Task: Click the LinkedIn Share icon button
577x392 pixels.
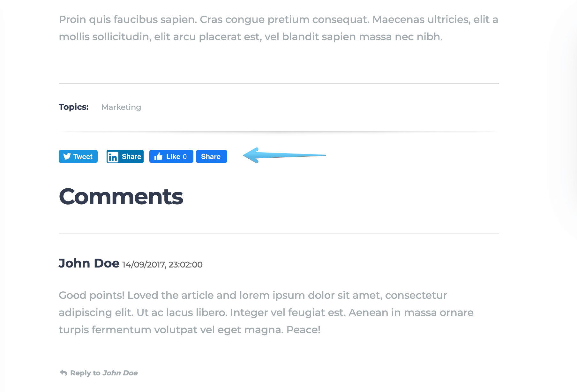Action: tap(125, 156)
